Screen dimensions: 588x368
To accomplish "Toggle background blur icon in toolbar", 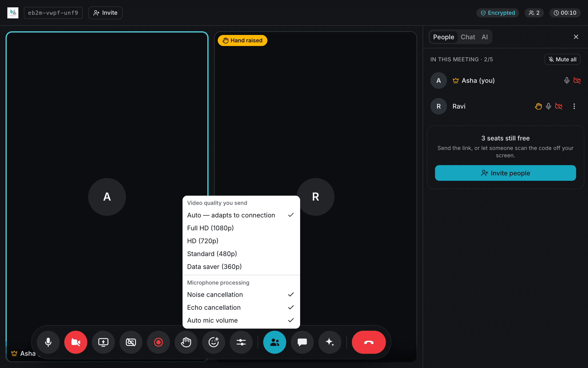I will click(131, 342).
